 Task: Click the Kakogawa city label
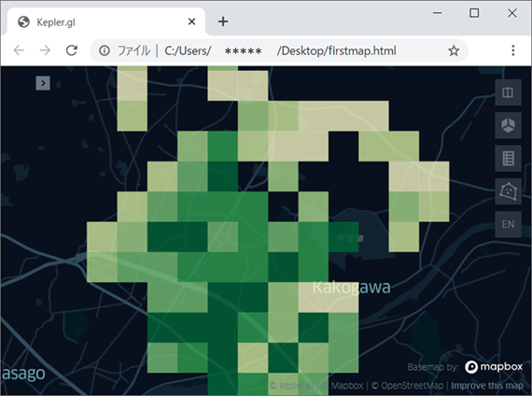(351, 288)
